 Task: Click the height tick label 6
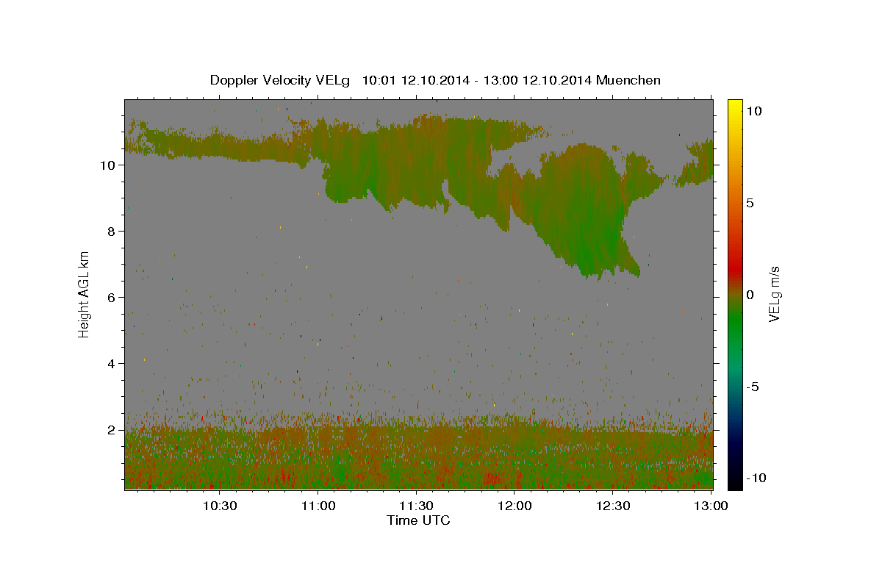112,298
